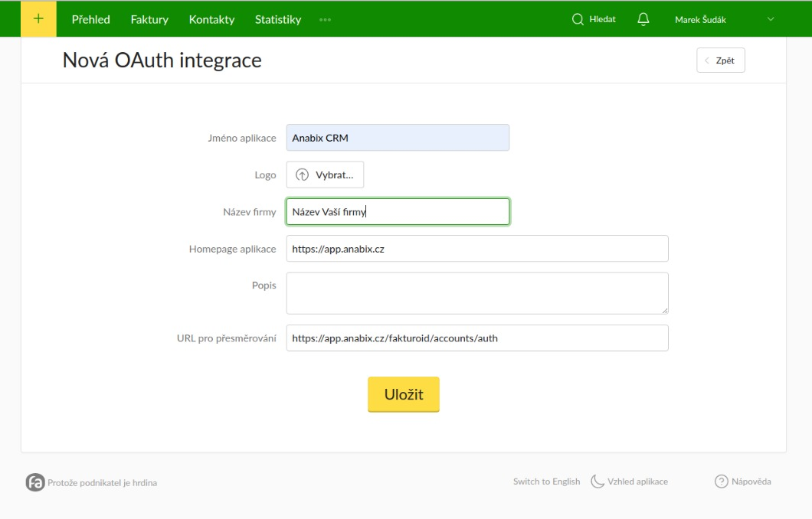The image size is (812, 519).
Task: Click the moon icon for app appearance
Action: pyautogui.click(x=597, y=481)
